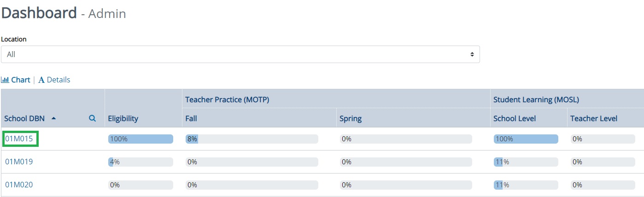Switch to the Details view tab
Screen dimensions: 644x197
pos(54,80)
